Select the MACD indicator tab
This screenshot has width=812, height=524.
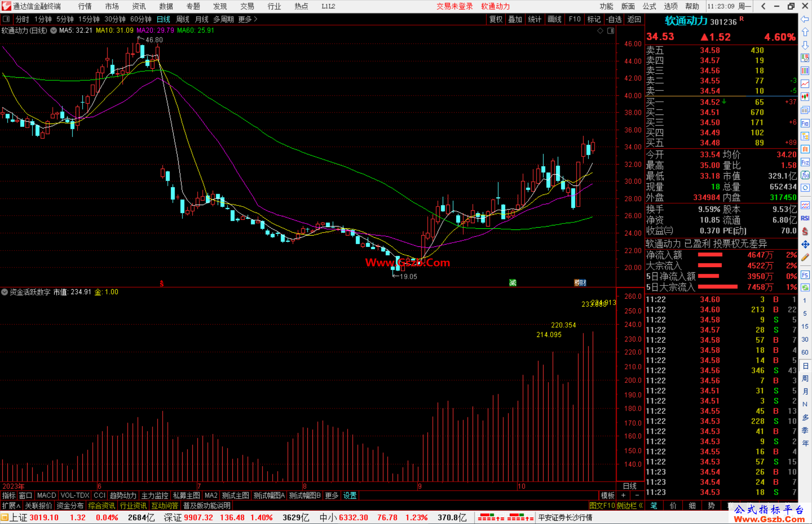[47, 495]
